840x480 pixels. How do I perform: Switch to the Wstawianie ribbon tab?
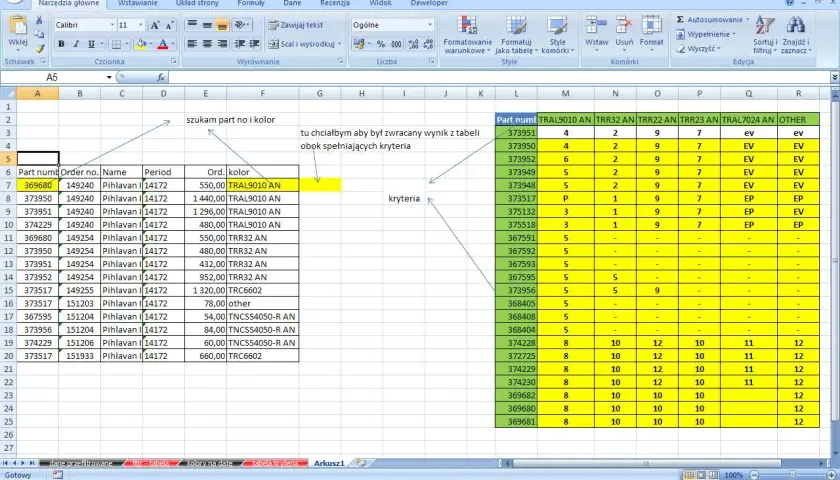pos(138,3)
